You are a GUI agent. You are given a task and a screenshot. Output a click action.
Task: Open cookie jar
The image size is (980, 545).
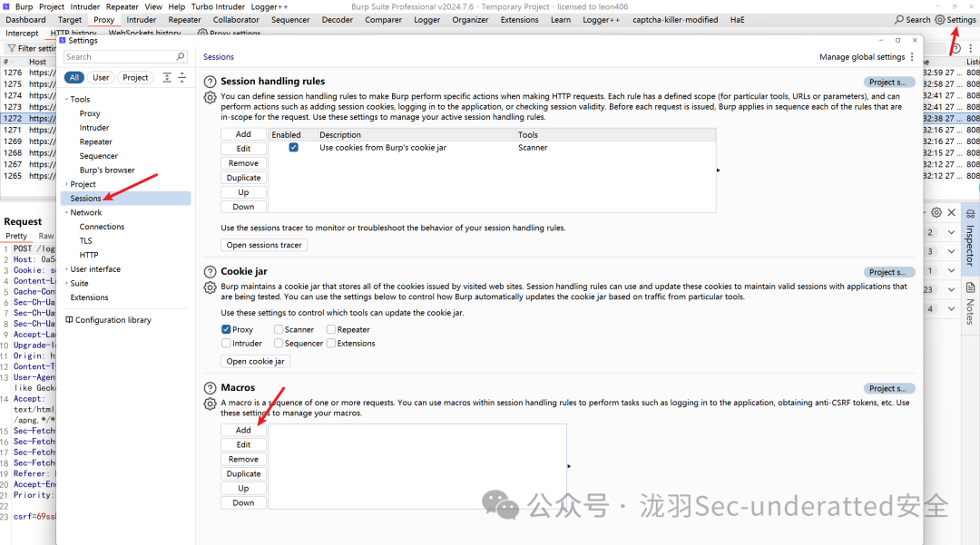click(255, 362)
